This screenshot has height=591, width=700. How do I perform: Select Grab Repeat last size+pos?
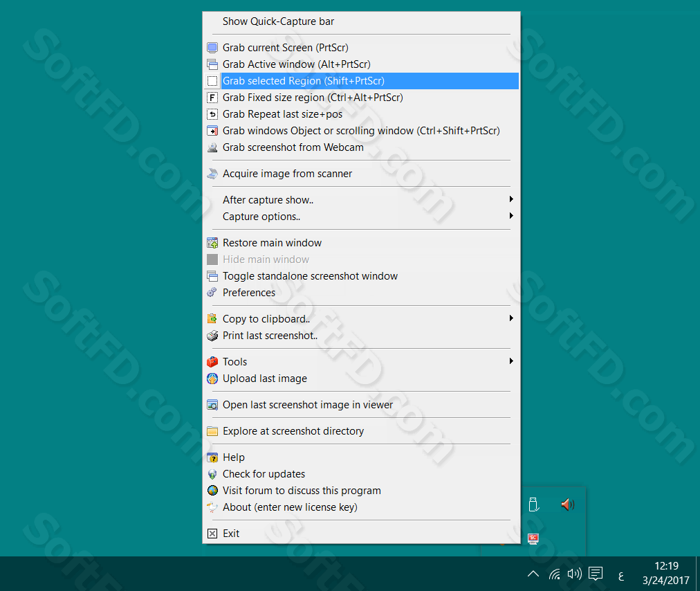(x=361, y=114)
